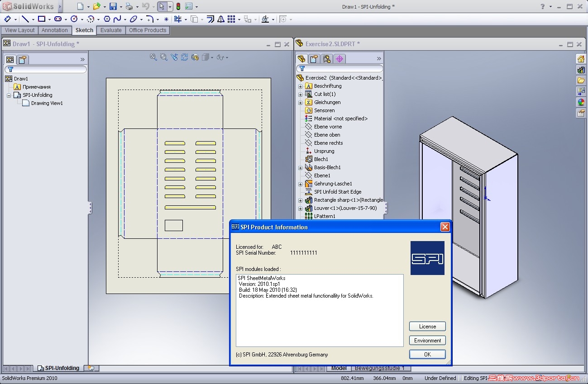The height and width of the screenshot is (384, 588).
Task: Choose the Spline sketch tool
Action: tap(117, 19)
